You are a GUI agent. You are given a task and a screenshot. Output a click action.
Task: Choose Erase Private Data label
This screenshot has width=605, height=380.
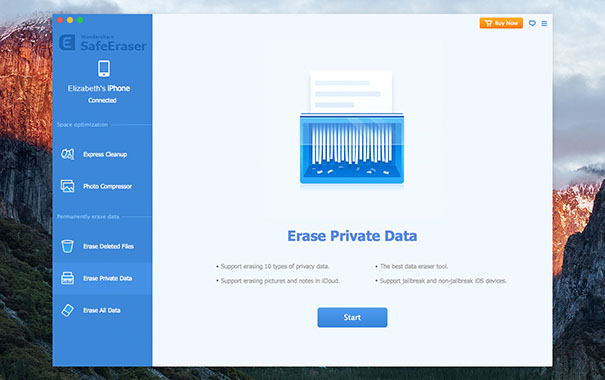coord(108,278)
